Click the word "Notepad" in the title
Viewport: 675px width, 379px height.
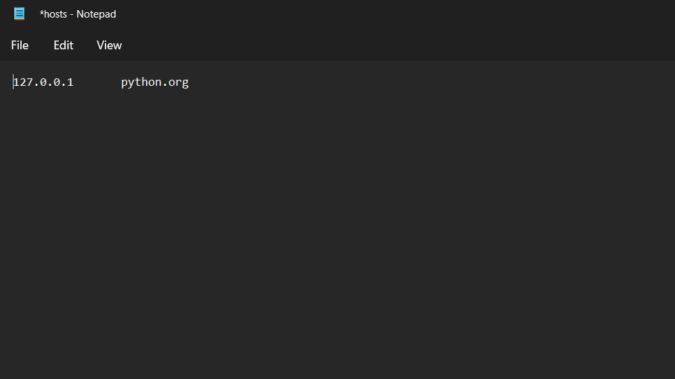(96, 14)
